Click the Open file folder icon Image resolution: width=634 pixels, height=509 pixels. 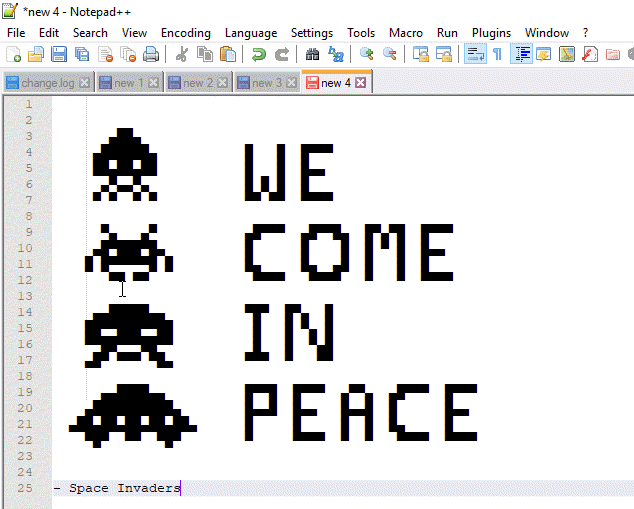(36, 54)
